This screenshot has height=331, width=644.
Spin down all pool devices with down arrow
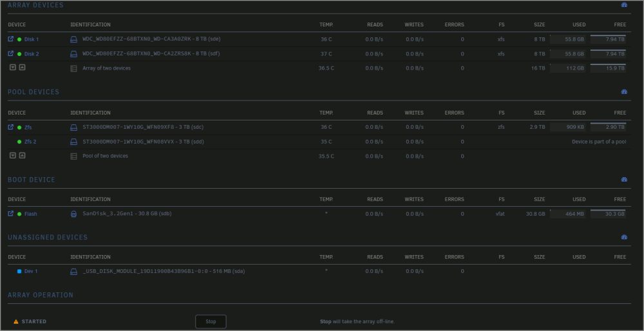click(x=13, y=155)
